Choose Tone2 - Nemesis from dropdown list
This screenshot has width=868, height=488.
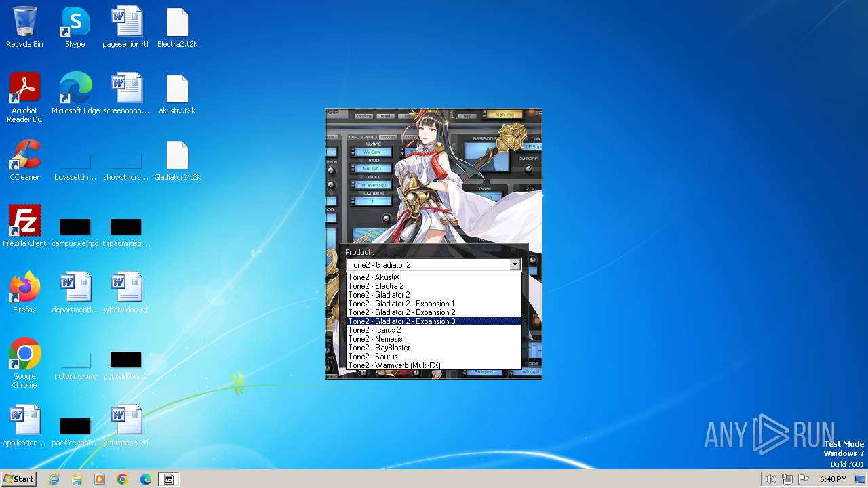pos(434,339)
